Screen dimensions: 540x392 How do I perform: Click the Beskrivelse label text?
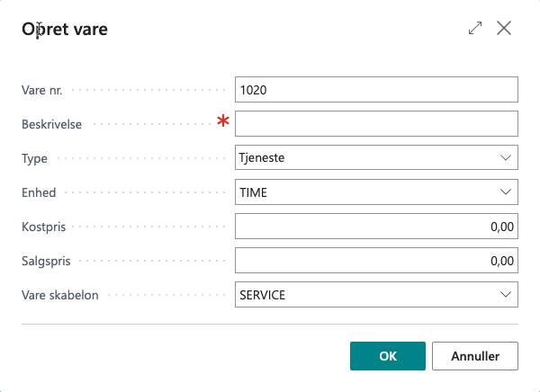pyautogui.click(x=51, y=124)
